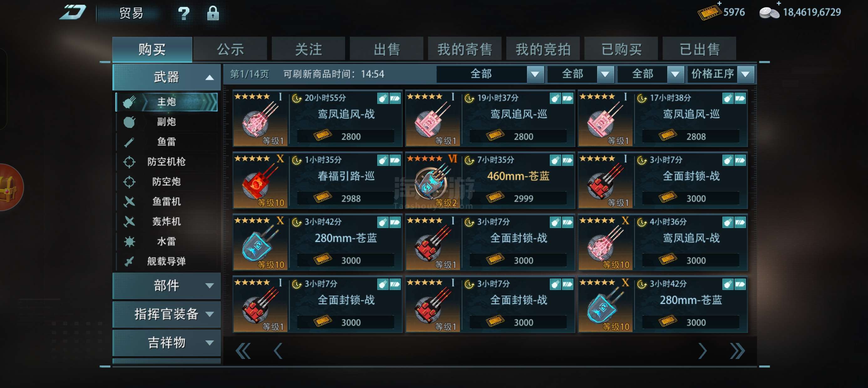Image resolution: width=868 pixels, height=388 pixels.
Task: Go to the last page arrow
Action: (737, 351)
